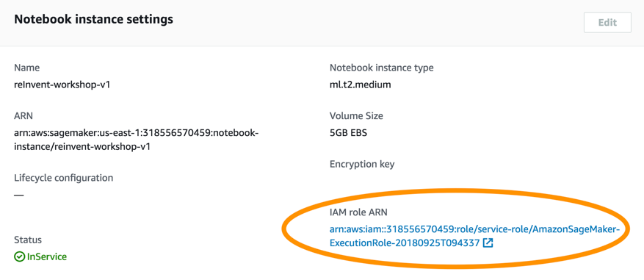Screen dimensions: 644x280
Task: Click the notebook instance ARN text
Action: pyautogui.click(x=137, y=140)
